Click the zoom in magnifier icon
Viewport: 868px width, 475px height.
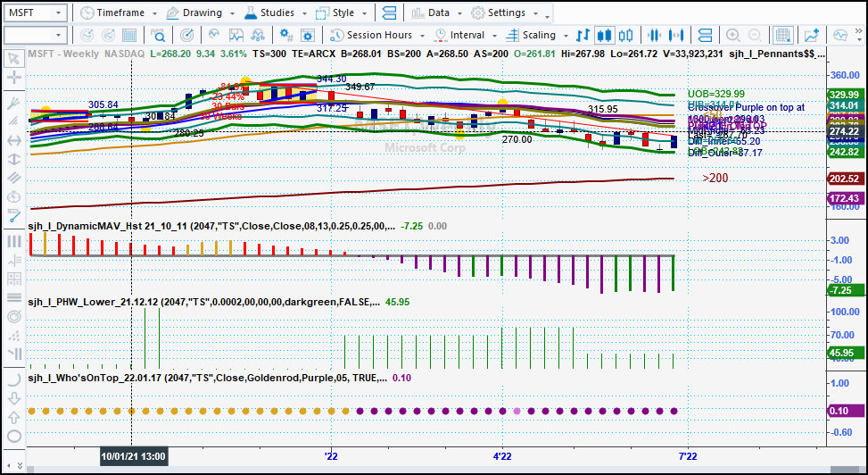point(733,36)
